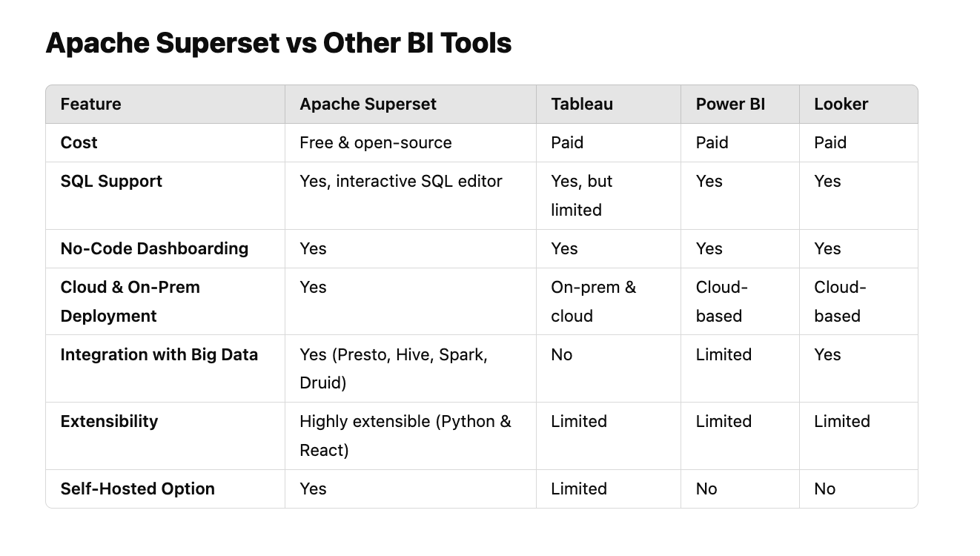Viewport: 980px width, 556px height.
Task: Click 'Cloud & On-Prem Deployment' row label
Action: tap(130, 301)
